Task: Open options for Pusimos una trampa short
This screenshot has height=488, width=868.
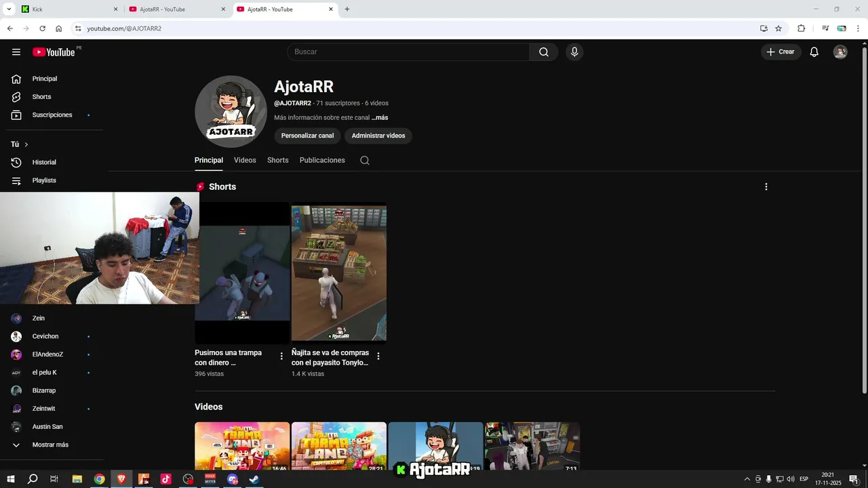Action: 281,356
